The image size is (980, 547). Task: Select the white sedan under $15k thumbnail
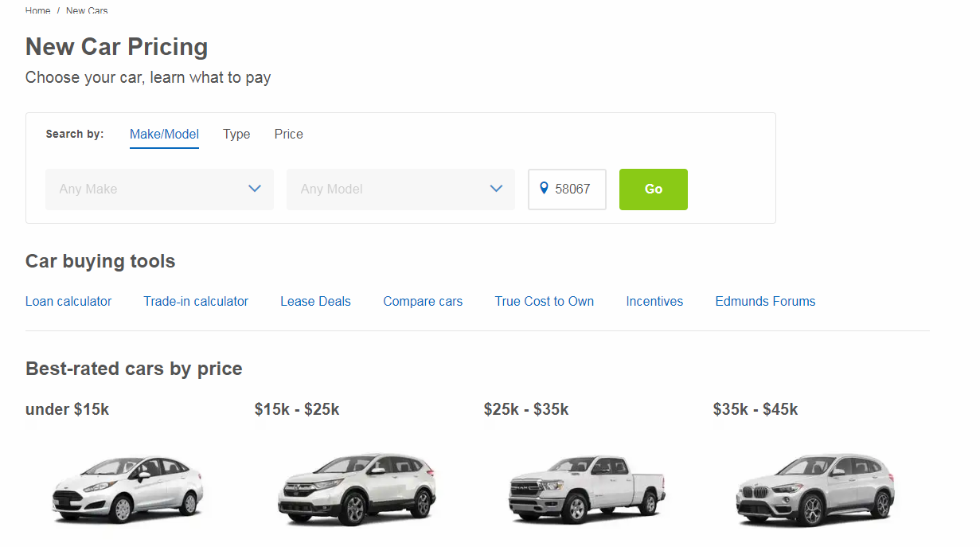coord(127,488)
